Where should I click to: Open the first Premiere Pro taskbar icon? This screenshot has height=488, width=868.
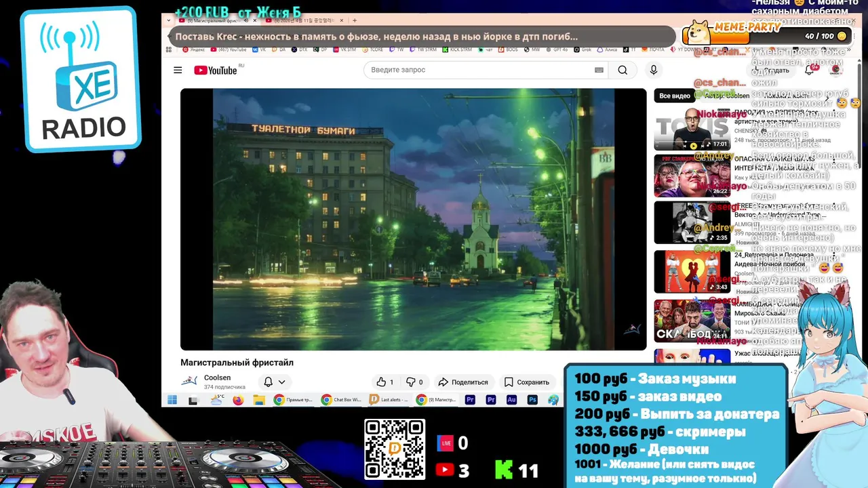(x=470, y=400)
